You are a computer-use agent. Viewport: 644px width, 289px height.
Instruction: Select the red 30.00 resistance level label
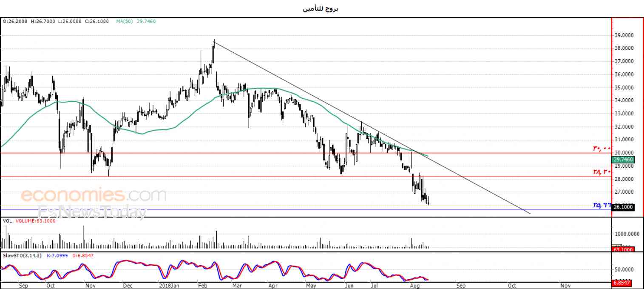pos(602,148)
